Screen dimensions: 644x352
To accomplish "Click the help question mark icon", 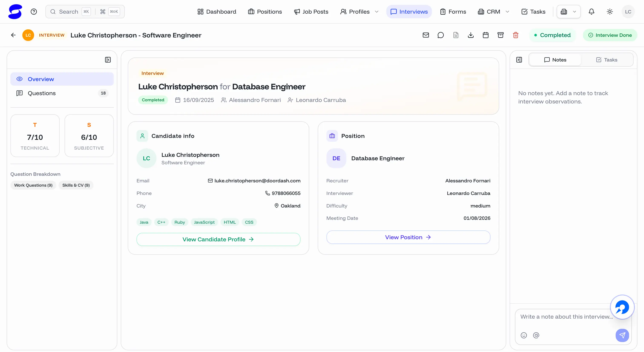I will click(x=34, y=12).
